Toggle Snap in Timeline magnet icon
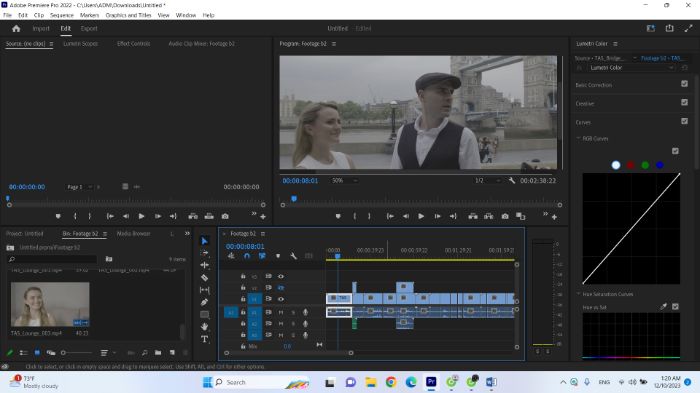Viewport: 700px width, 393px height. pyautogui.click(x=247, y=256)
